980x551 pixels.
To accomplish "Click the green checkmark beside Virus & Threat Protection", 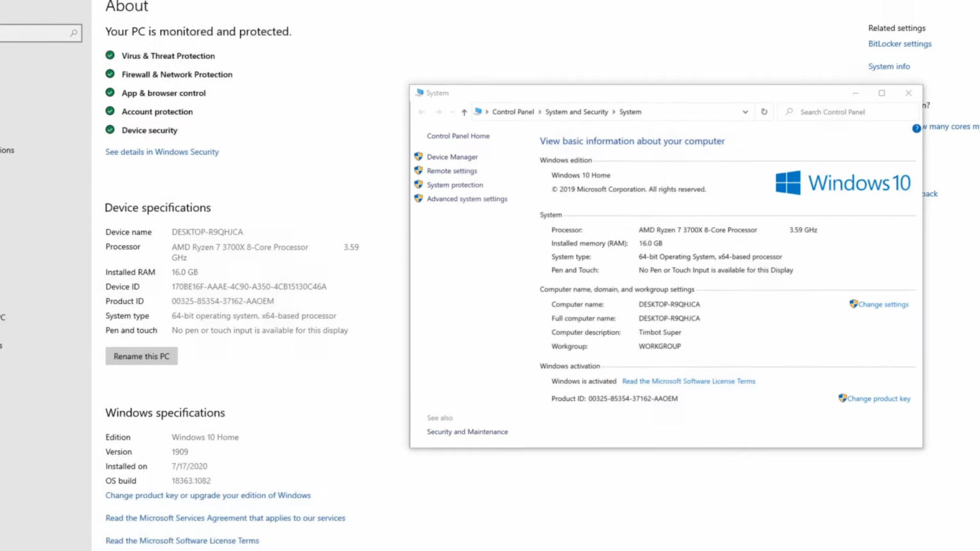I will (110, 55).
